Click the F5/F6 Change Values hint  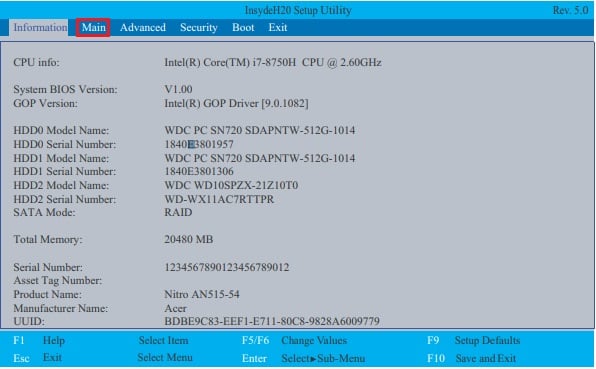pyautogui.click(x=294, y=340)
